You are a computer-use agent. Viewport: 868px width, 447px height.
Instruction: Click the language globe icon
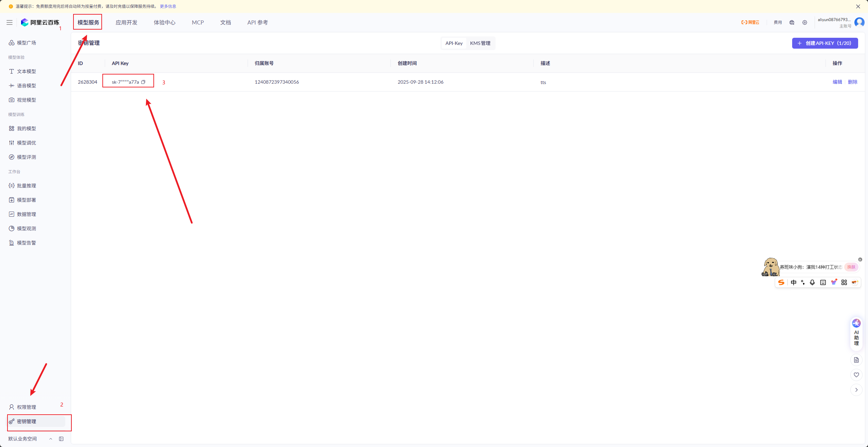[792, 22]
